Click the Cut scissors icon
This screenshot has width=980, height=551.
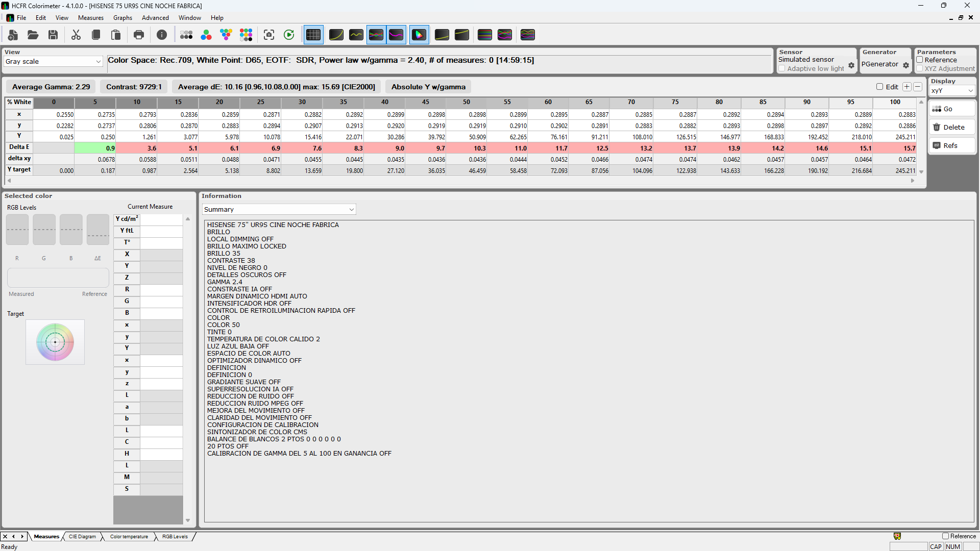(x=76, y=35)
